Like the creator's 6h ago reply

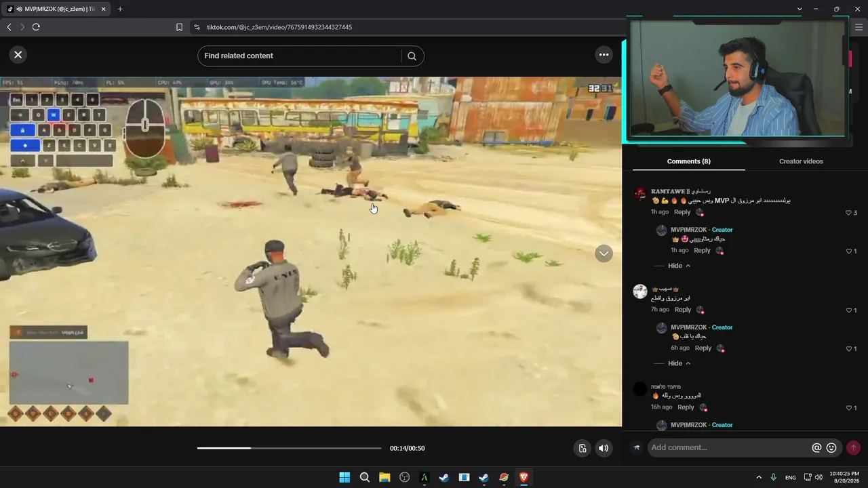(x=848, y=349)
